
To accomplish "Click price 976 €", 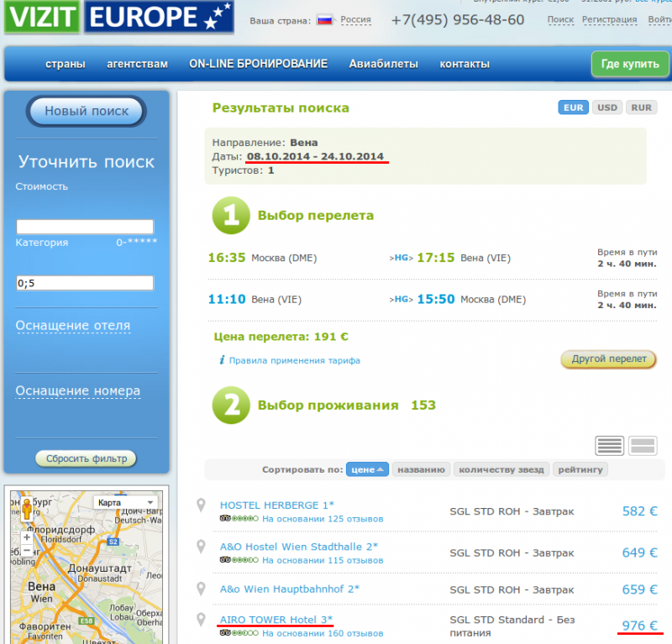I will pyautogui.click(x=639, y=626).
